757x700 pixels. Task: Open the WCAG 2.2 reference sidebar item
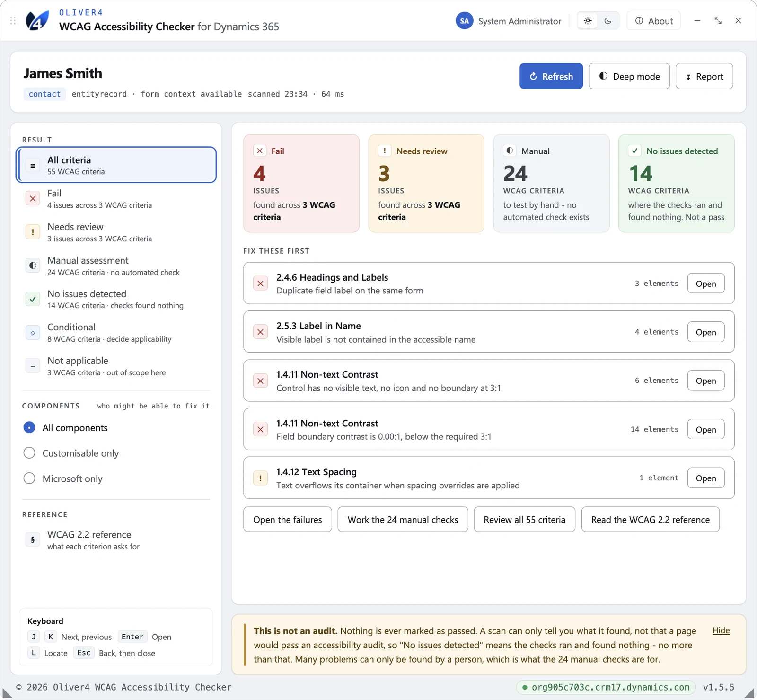tap(116, 540)
